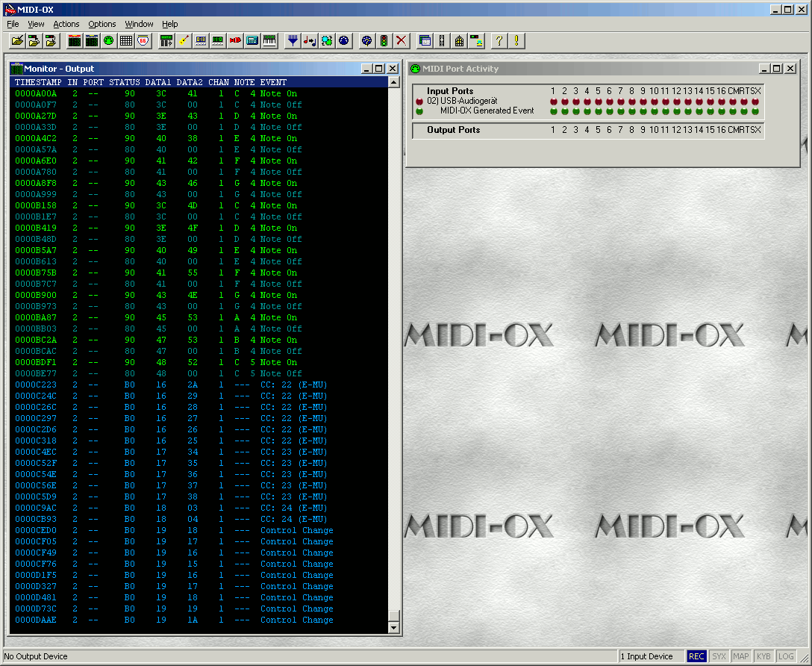812x666 pixels.
Task: Click the blue funnel filter icon
Action: pos(293,41)
